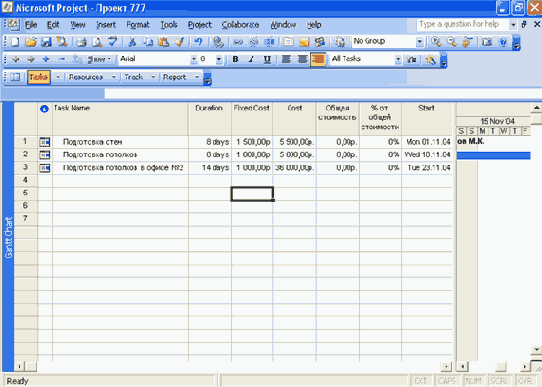The height and width of the screenshot is (387, 542).
Task: Open an existing project file
Action: [30, 42]
